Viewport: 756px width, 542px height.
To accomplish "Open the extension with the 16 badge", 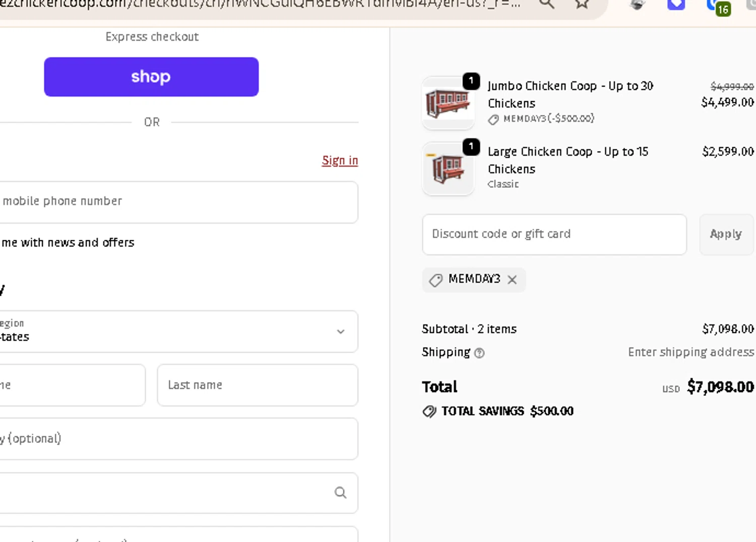I will pyautogui.click(x=718, y=7).
